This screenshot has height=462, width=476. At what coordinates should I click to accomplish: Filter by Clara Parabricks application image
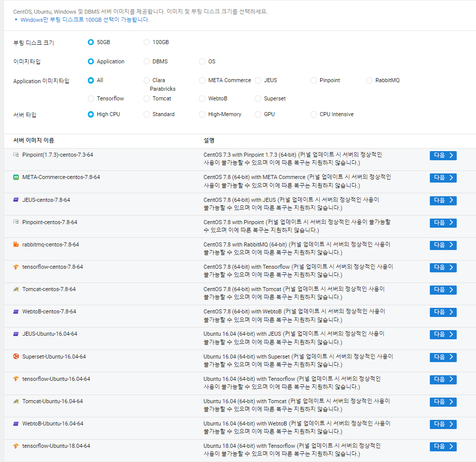pos(147,81)
